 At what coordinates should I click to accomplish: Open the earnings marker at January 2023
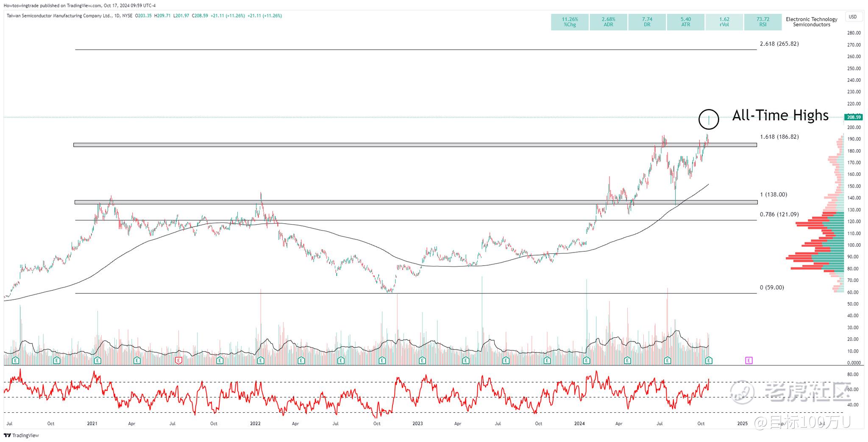tap(422, 361)
